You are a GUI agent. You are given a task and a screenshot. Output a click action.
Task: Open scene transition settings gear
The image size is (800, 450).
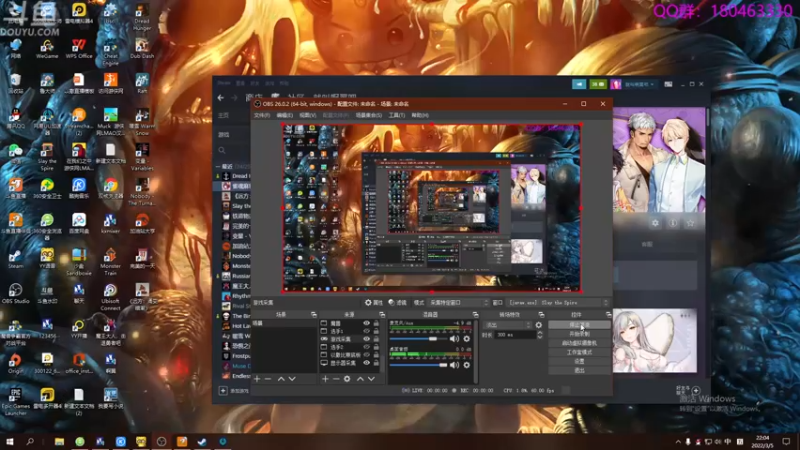click(538, 325)
